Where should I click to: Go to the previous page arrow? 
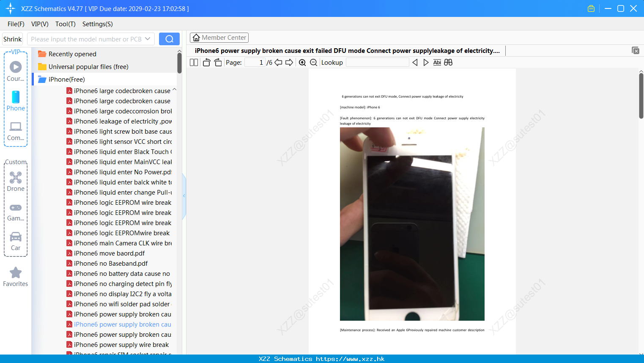[x=278, y=63]
